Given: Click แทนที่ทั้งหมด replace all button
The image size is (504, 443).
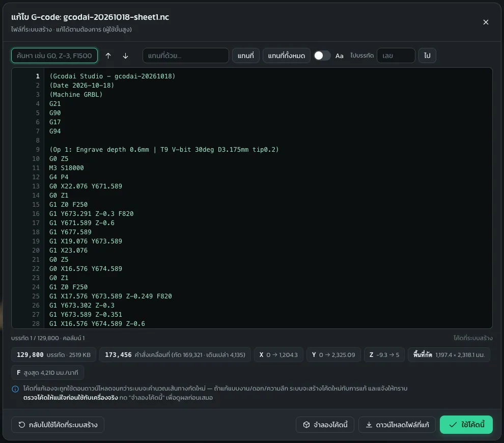Looking at the screenshot, I should (x=287, y=56).
